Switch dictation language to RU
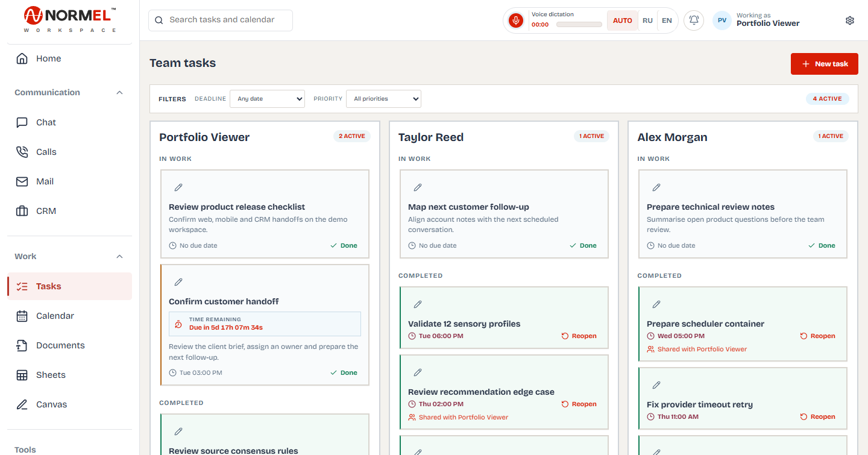868x455 pixels. [x=647, y=20]
